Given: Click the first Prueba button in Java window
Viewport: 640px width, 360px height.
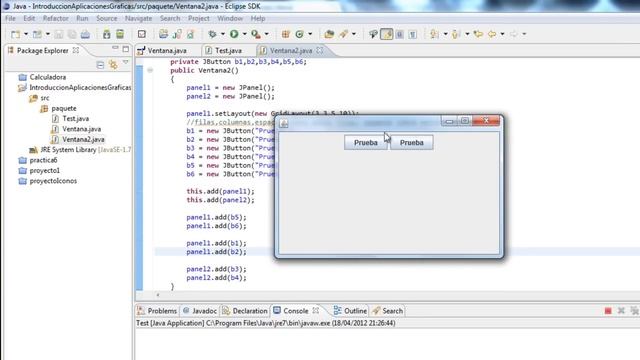Looking at the screenshot, I should 365,142.
